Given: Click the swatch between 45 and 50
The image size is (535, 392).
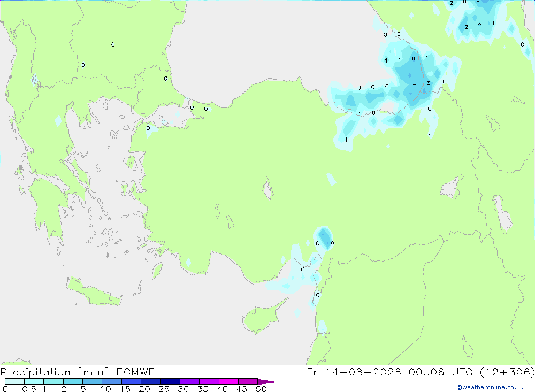Looking at the screenshot, I should [x=248, y=381].
